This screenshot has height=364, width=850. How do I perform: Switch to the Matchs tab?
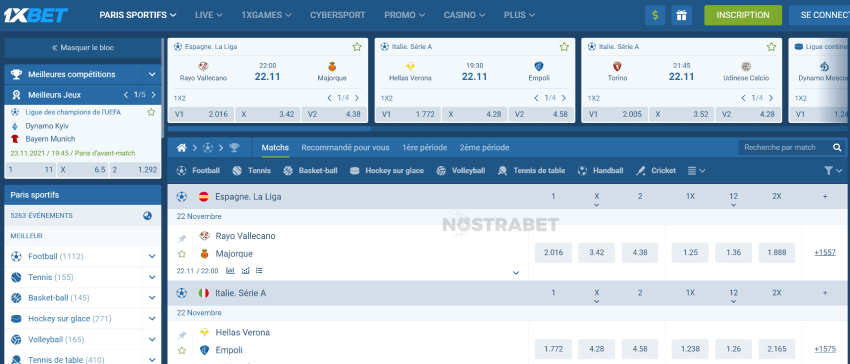[x=275, y=148]
